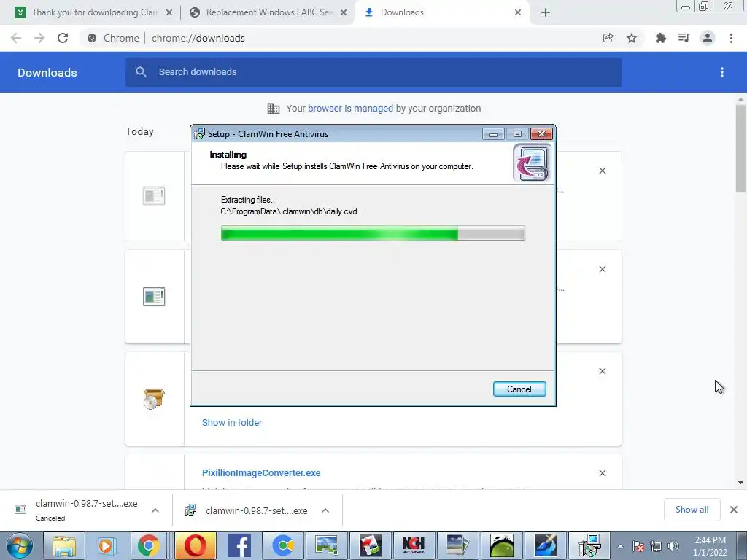
Task: Remove the second download entry from list
Action: (602, 269)
